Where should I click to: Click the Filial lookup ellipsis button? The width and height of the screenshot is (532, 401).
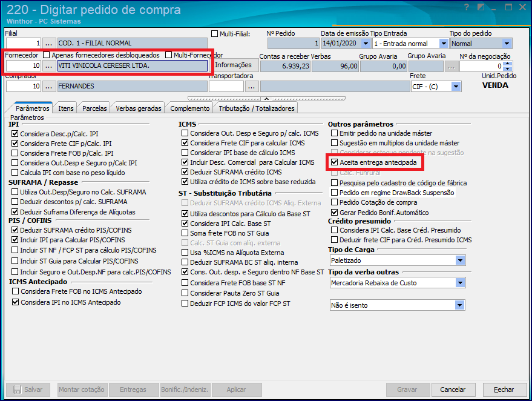pos(48,44)
